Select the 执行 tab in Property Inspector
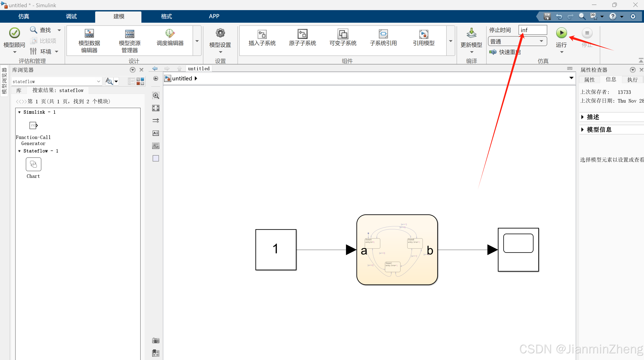The height and width of the screenshot is (360, 644). 633,80
